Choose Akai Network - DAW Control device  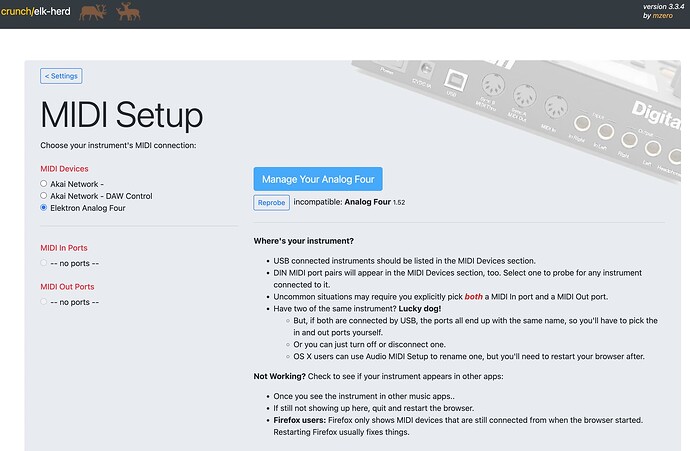coord(44,196)
